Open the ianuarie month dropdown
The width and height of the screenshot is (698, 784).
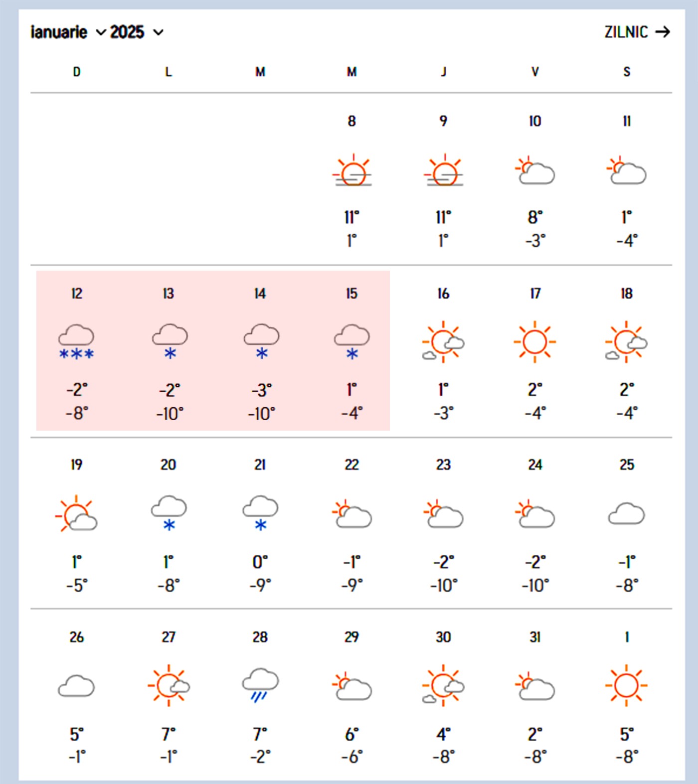tap(68, 32)
